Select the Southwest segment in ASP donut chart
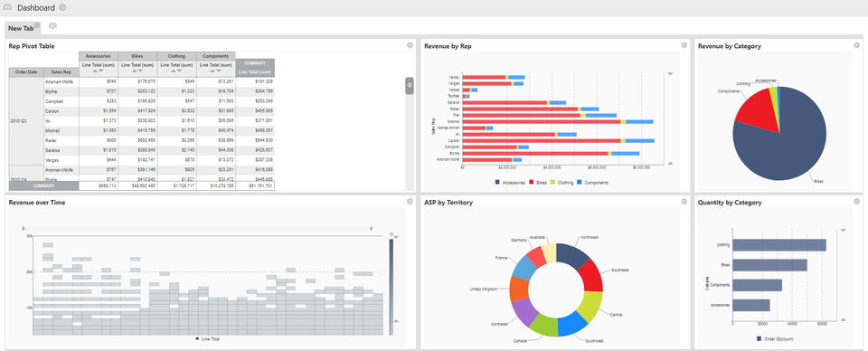Viewport: 868px width, 351px height. (x=572, y=325)
